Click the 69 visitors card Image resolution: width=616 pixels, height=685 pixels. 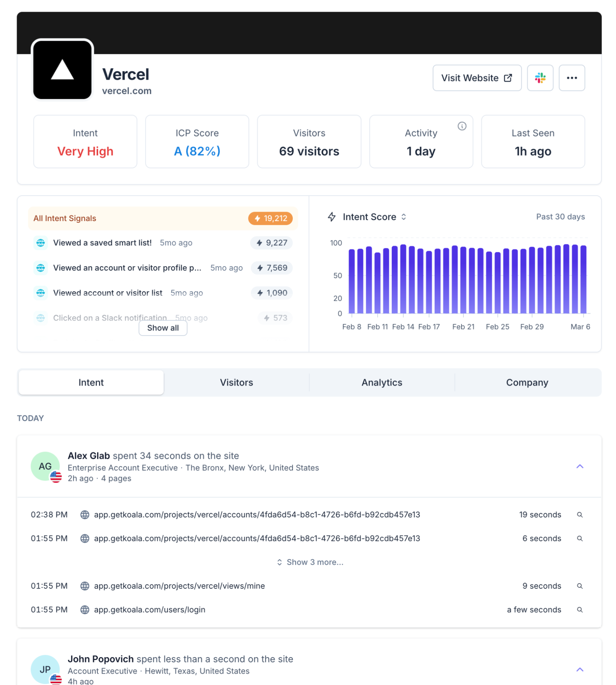(x=309, y=141)
